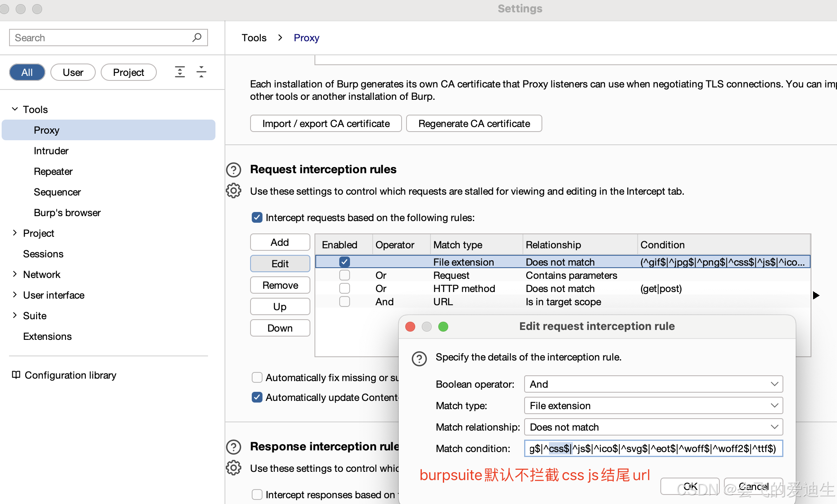
Task: Click the Remove rule button
Action: [280, 285]
